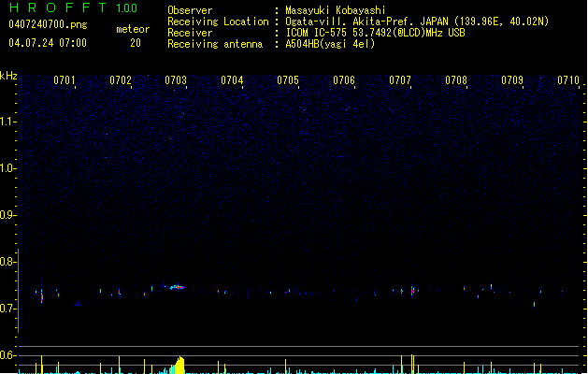Screen dimensions: 588x374
Task: Click the HROFFT 1.0.0 title text
Action: coord(74,7)
